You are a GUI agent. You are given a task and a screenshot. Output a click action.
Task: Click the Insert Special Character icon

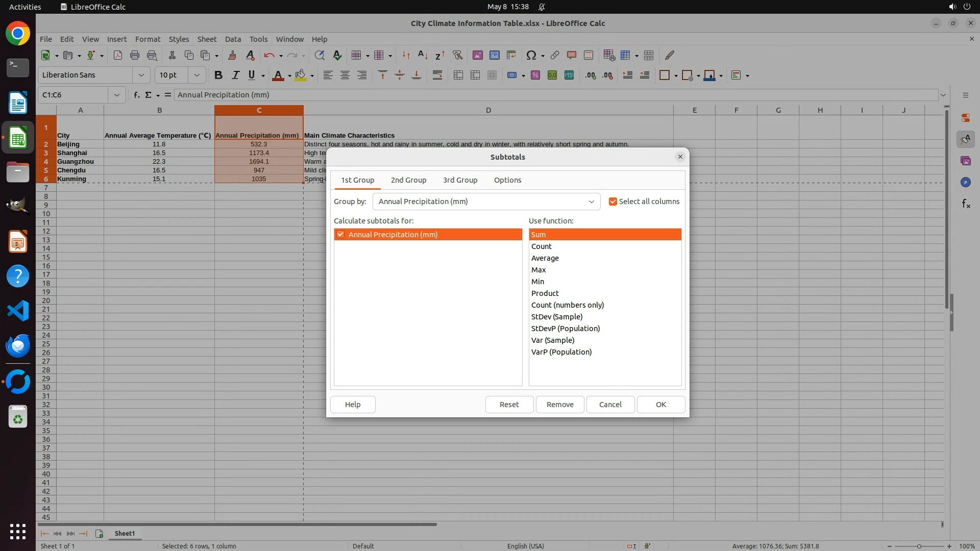coord(531,55)
